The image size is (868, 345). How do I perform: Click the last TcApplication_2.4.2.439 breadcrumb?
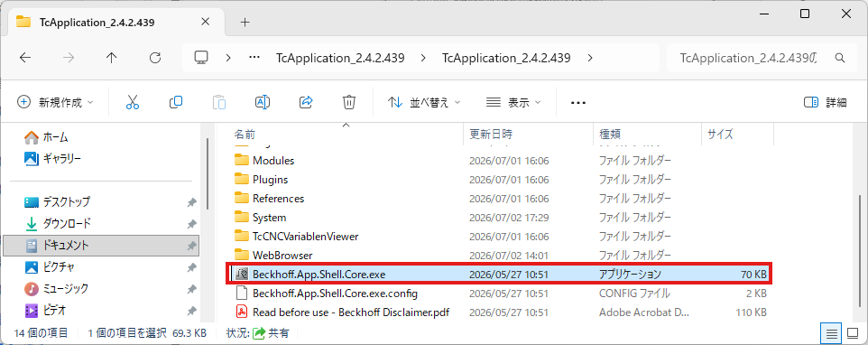coord(506,58)
